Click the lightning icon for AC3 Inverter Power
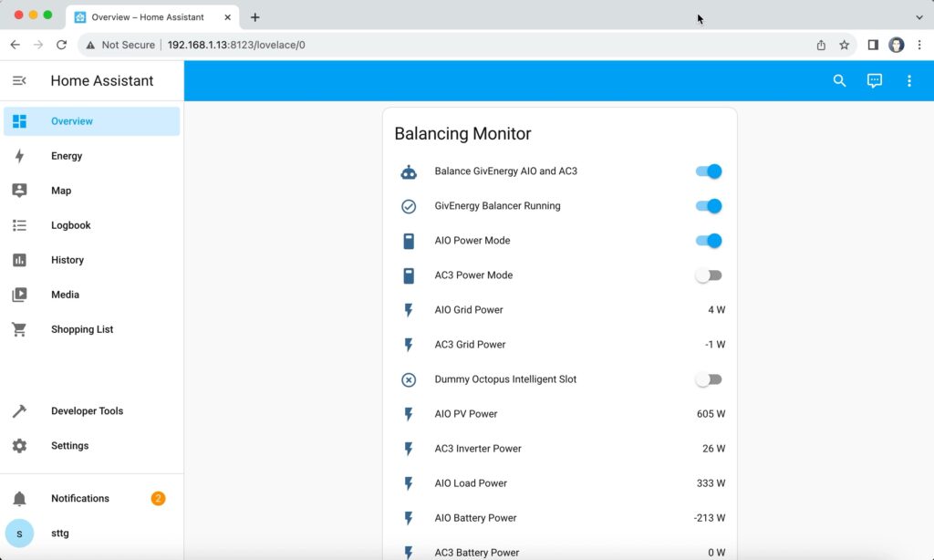The image size is (934, 560). coord(409,449)
